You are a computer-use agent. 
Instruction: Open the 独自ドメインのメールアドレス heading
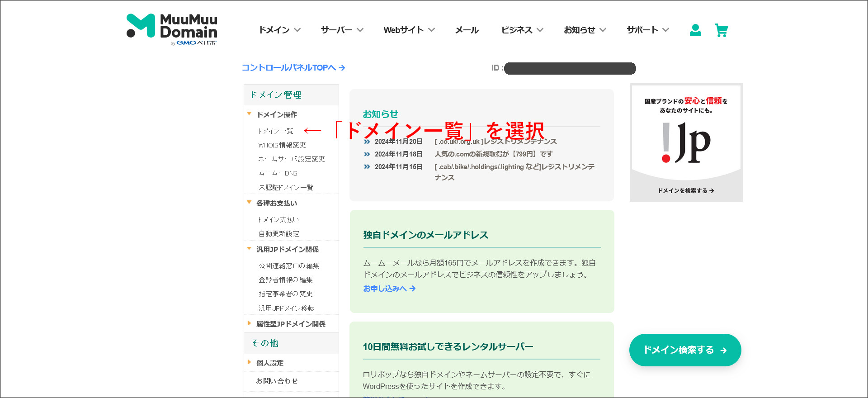pyautogui.click(x=426, y=235)
